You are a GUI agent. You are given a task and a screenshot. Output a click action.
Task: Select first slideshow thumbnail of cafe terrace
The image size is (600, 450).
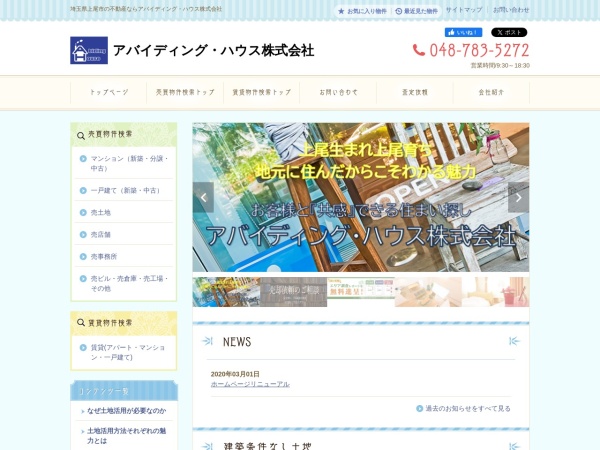226,292
